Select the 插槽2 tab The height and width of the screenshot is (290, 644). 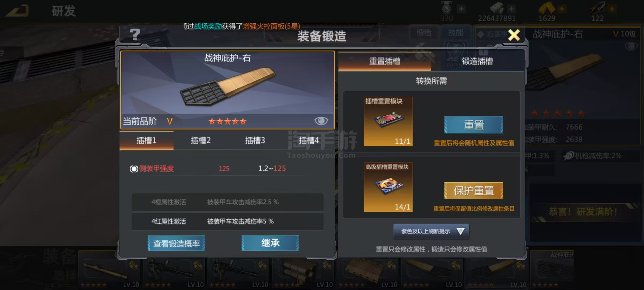click(200, 140)
